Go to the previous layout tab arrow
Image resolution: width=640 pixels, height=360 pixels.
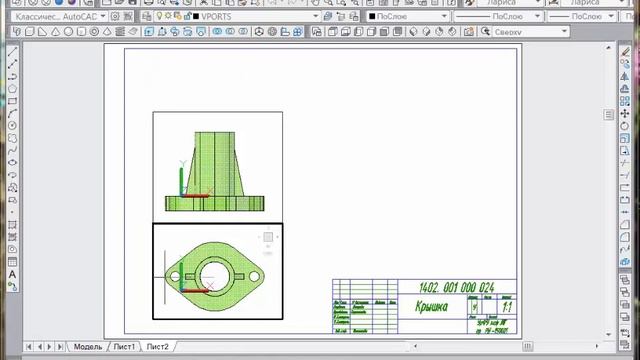point(40,347)
